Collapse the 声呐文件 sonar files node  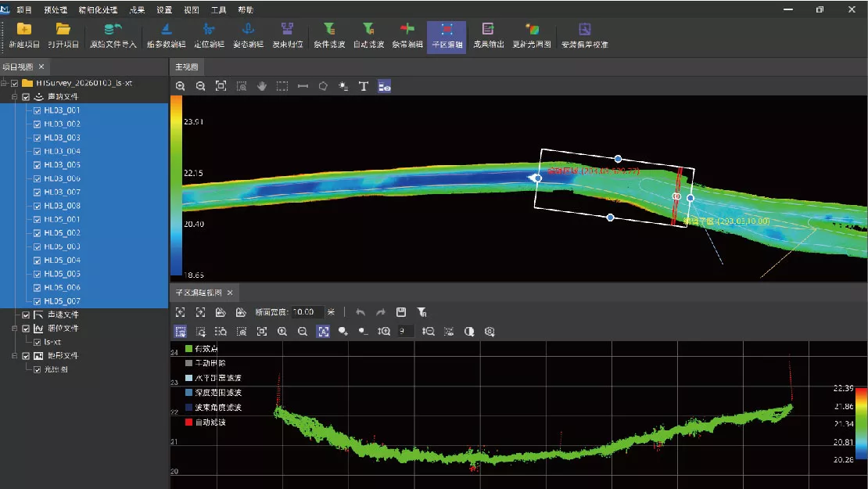click(15, 97)
